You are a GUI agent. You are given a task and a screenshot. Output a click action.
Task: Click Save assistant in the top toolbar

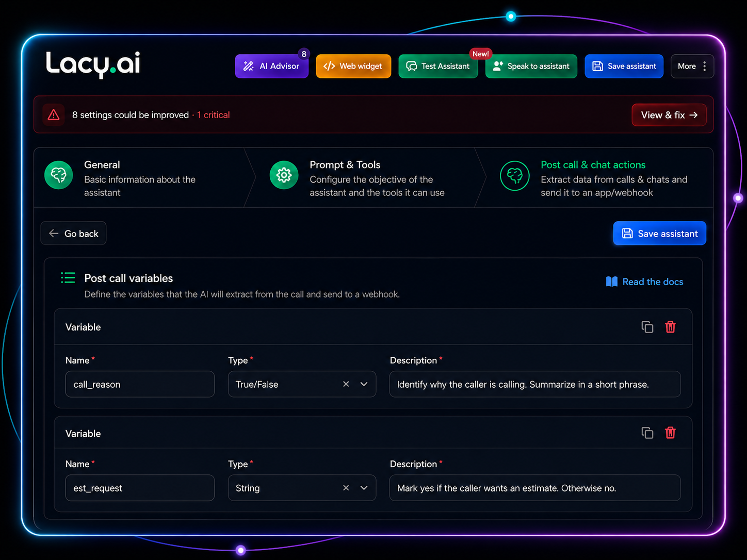[x=624, y=66]
